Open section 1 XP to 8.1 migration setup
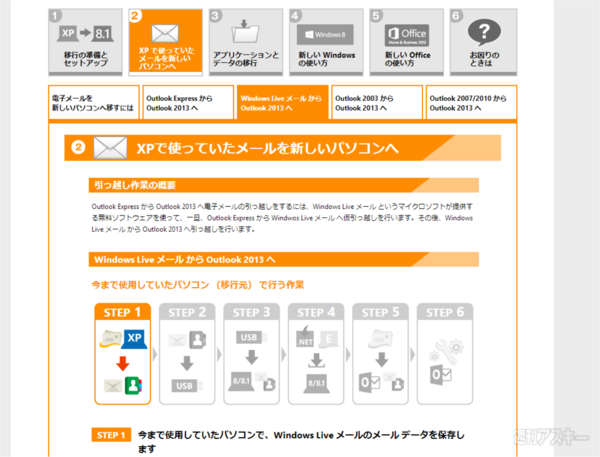The image size is (600, 457). [85, 42]
